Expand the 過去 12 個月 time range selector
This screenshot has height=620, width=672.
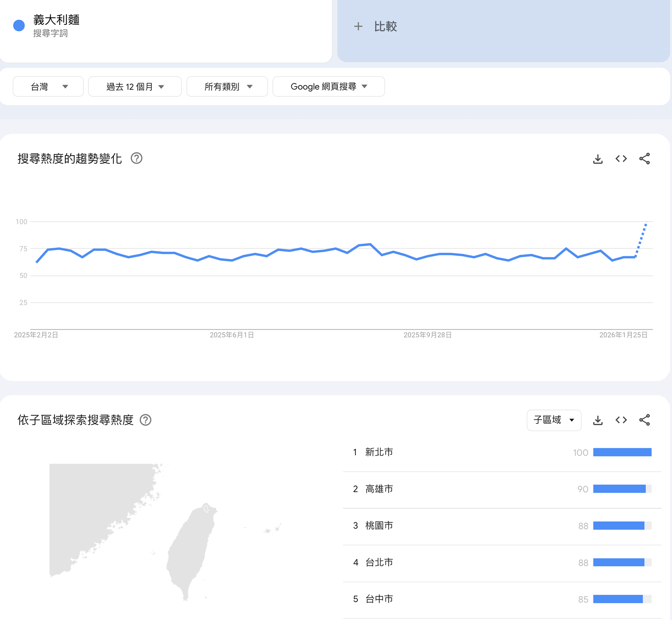coord(135,86)
